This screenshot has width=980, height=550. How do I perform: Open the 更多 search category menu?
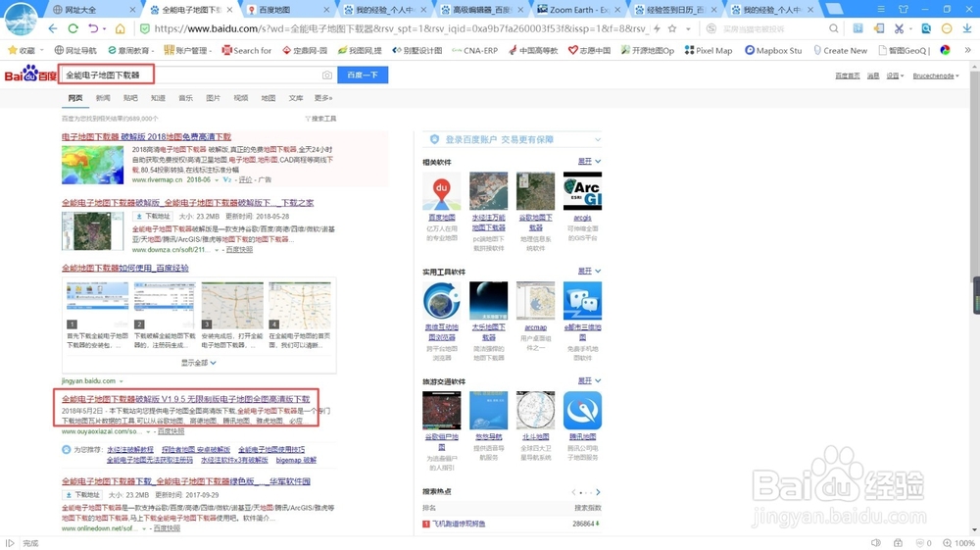323,98
